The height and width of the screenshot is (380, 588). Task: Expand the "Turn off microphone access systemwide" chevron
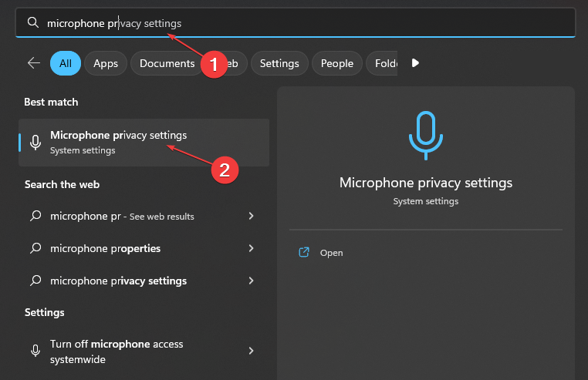pyautogui.click(x=251, y=351)
